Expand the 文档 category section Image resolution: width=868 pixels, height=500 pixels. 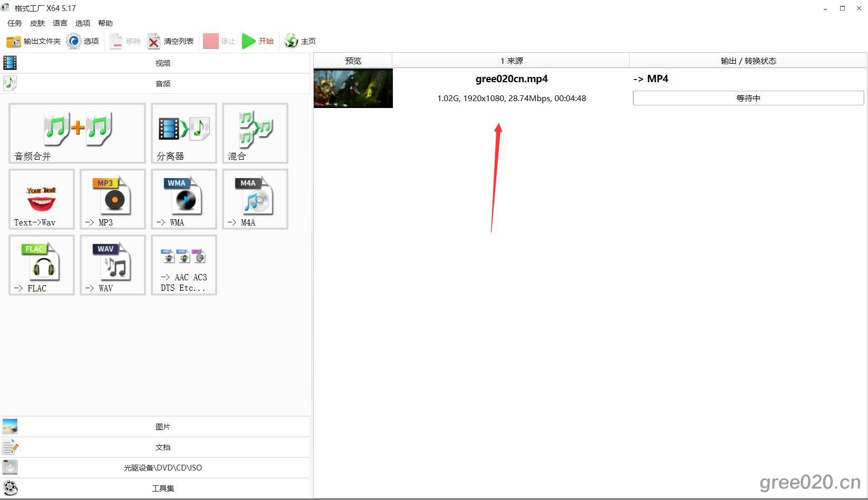point(162,447)
